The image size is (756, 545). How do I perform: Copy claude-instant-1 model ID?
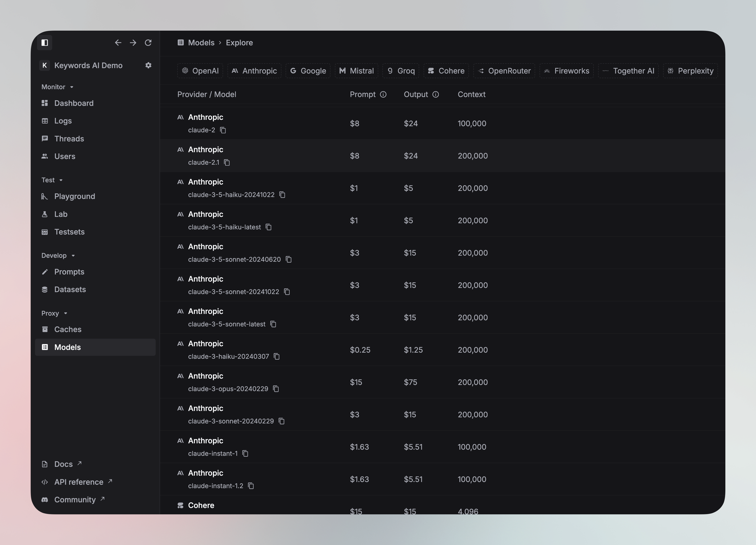click(x=245, y=453)
